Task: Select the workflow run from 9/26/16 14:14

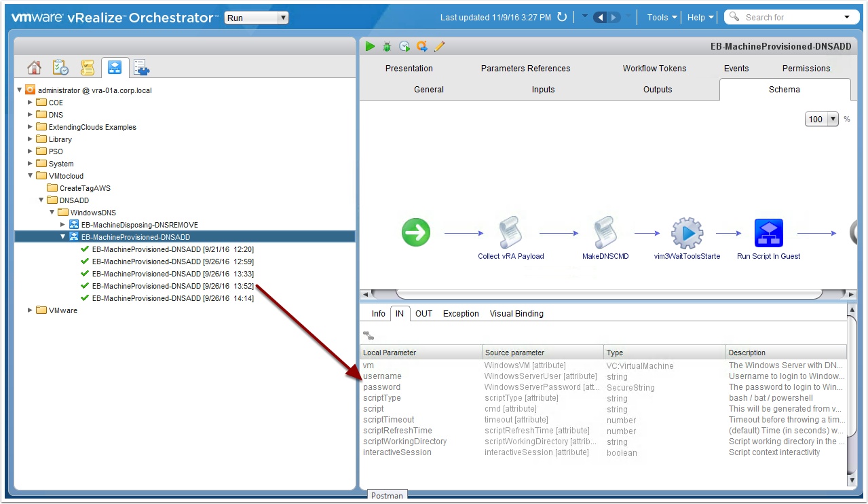Action: click(172, 298)
